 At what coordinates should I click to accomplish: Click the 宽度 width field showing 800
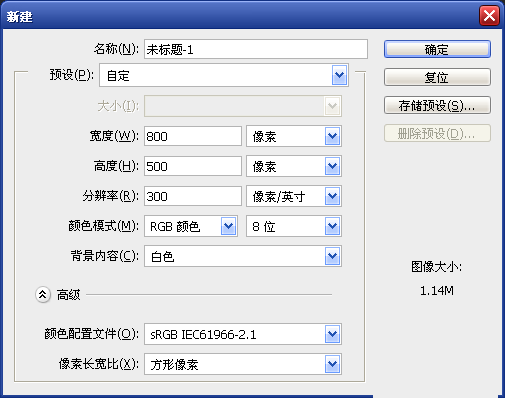[193, 136]
